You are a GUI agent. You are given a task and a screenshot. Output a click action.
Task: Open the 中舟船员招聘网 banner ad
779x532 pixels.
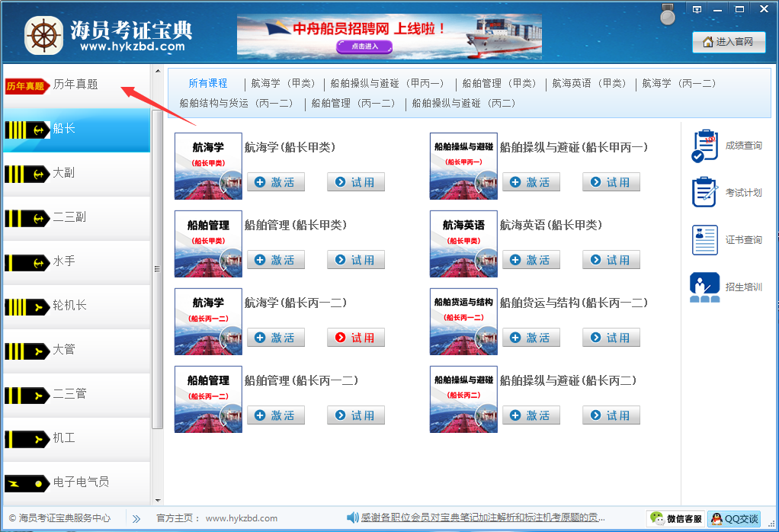click(389, 36)
